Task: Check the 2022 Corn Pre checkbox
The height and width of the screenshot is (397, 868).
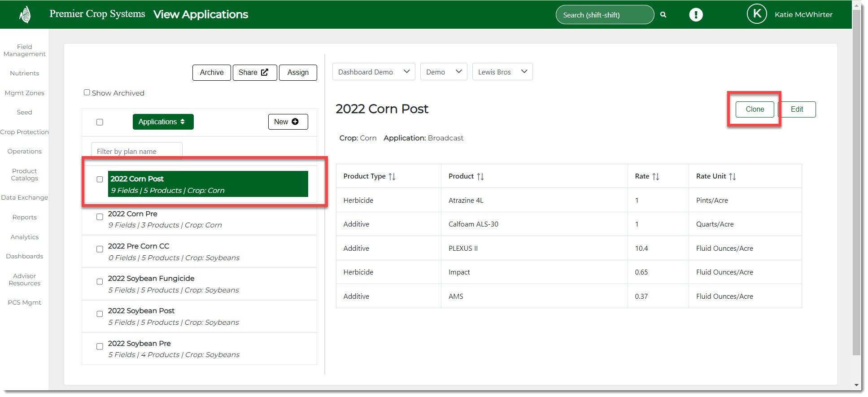Action: tap(100, 217)
